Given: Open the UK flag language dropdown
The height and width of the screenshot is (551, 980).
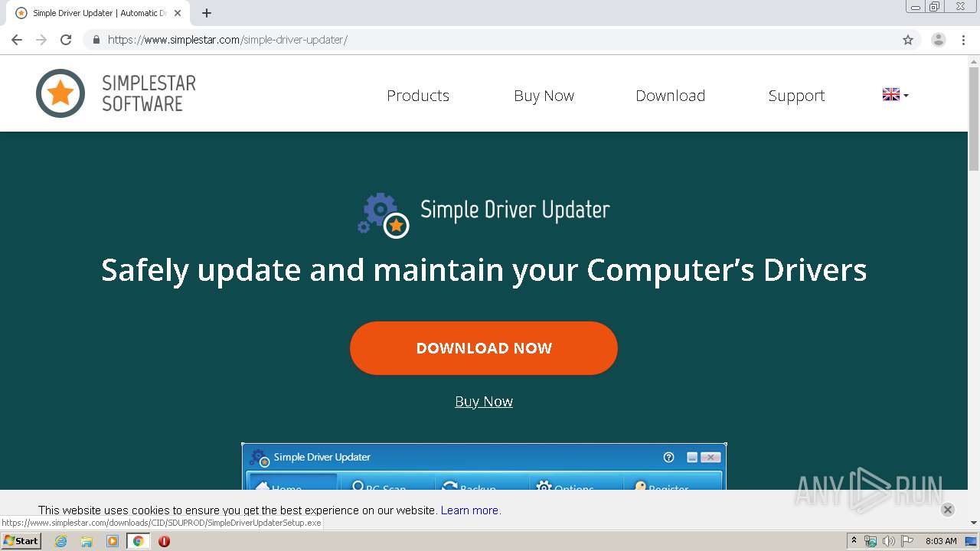Looking at the screenshot, I should pos(895,95).
